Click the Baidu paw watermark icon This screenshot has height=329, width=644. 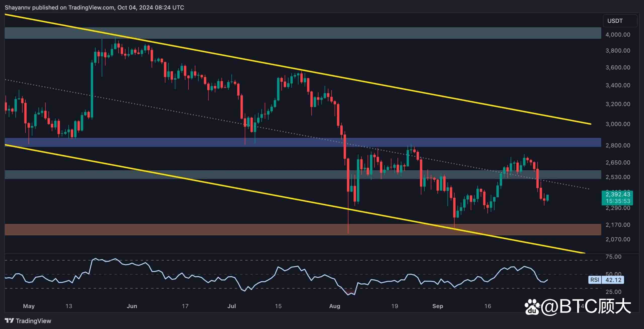(532, 307)
